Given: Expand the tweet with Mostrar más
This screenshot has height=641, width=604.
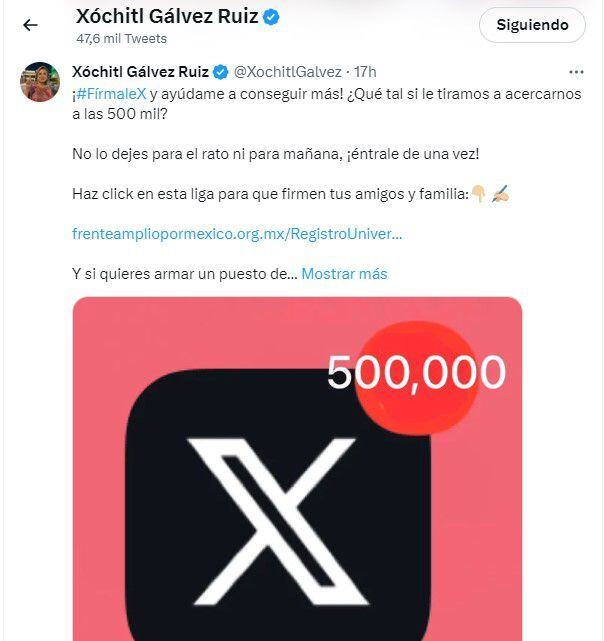Looking at the screenshot, I should pos(344,273).
